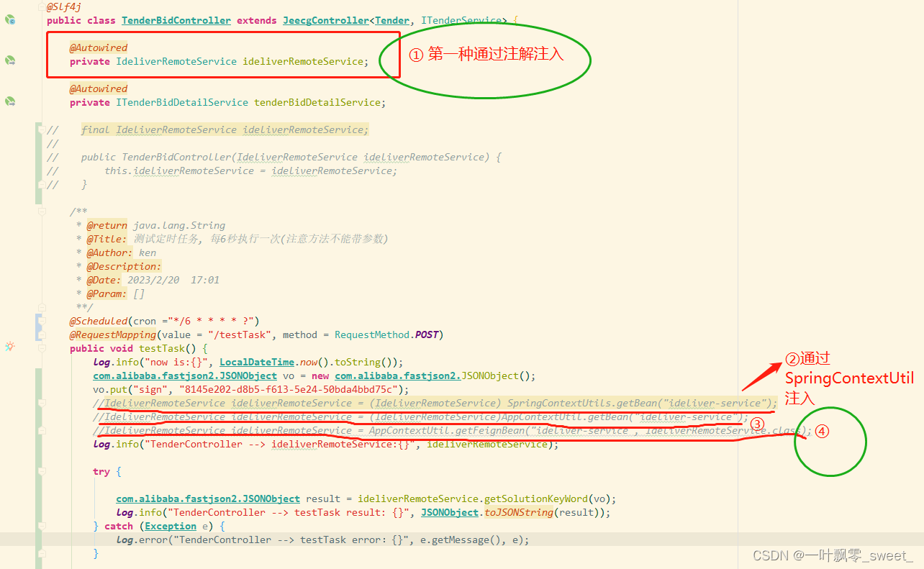Click SpringContextUtils.getBean in the commented line

click(x=582, y=403)
